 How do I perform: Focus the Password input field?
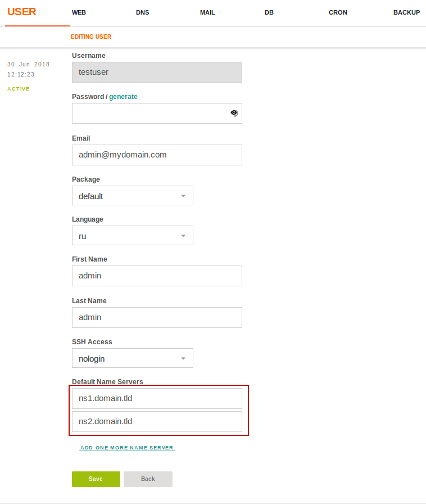tap(149, 113)
